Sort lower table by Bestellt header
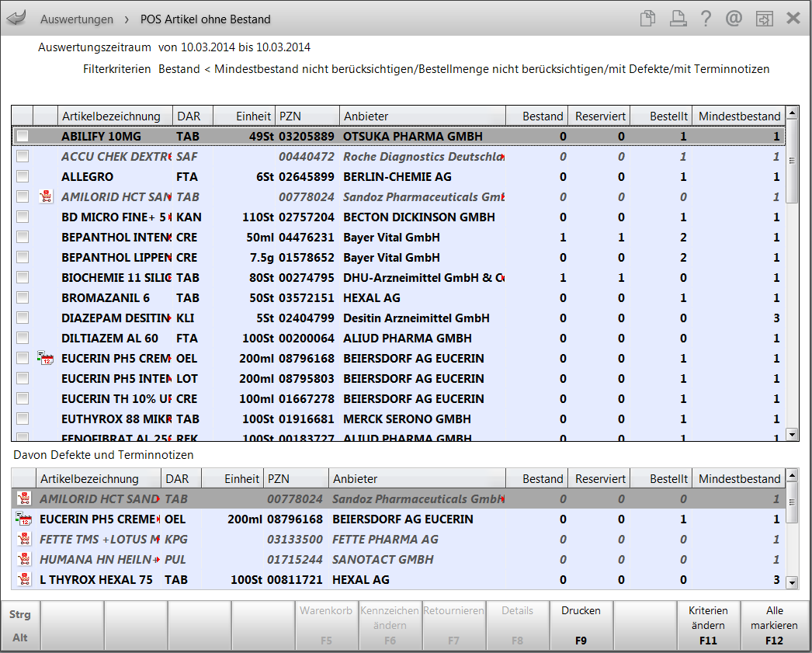Screen dimensions: 812x653 [661, 478]
